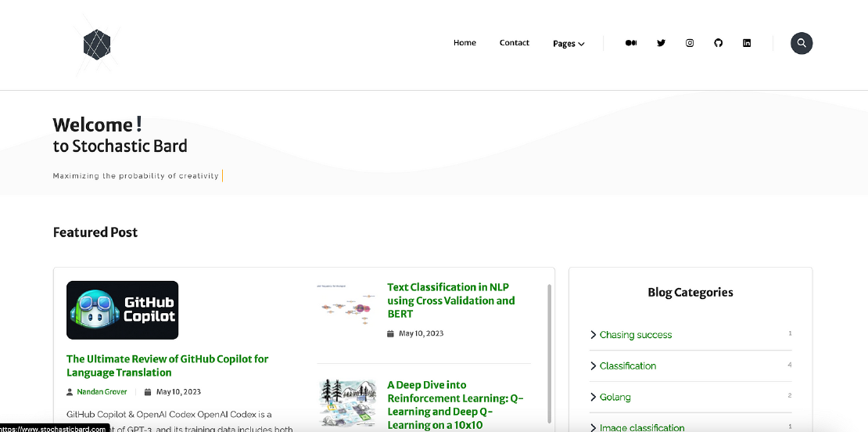The height and width of the screenshot is (432, 868).
Task: Click the round search button
Action: click(x=801, y=43)
